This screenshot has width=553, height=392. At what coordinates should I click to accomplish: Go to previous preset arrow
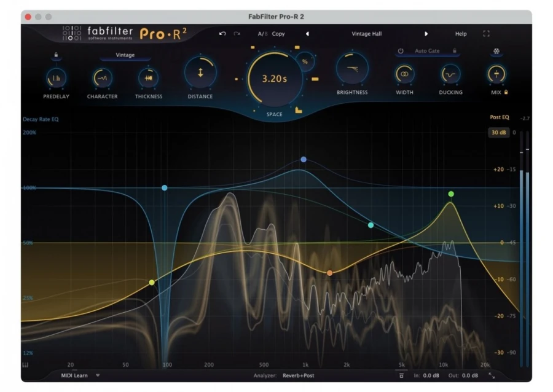tap(308, 34)
